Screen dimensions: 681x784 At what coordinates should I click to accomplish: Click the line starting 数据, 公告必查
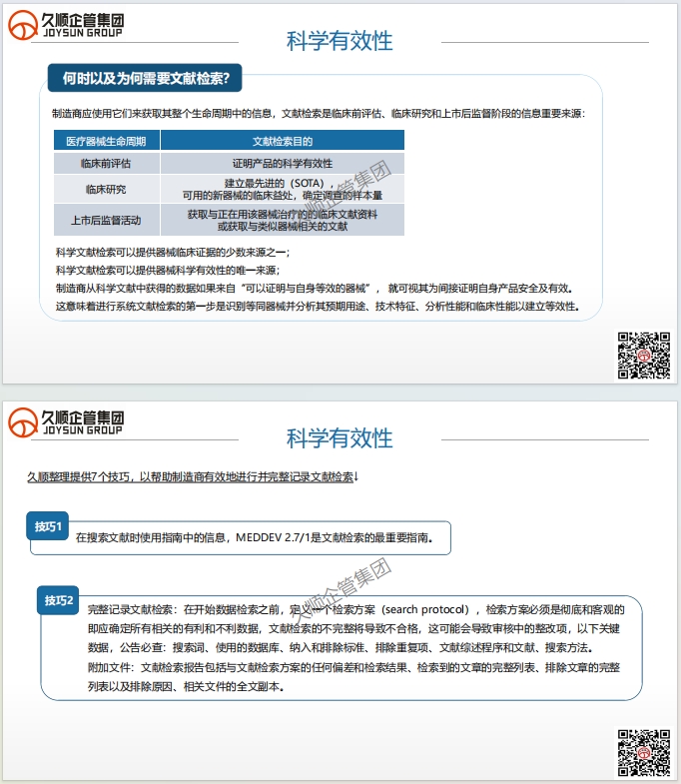coord(340,647)
